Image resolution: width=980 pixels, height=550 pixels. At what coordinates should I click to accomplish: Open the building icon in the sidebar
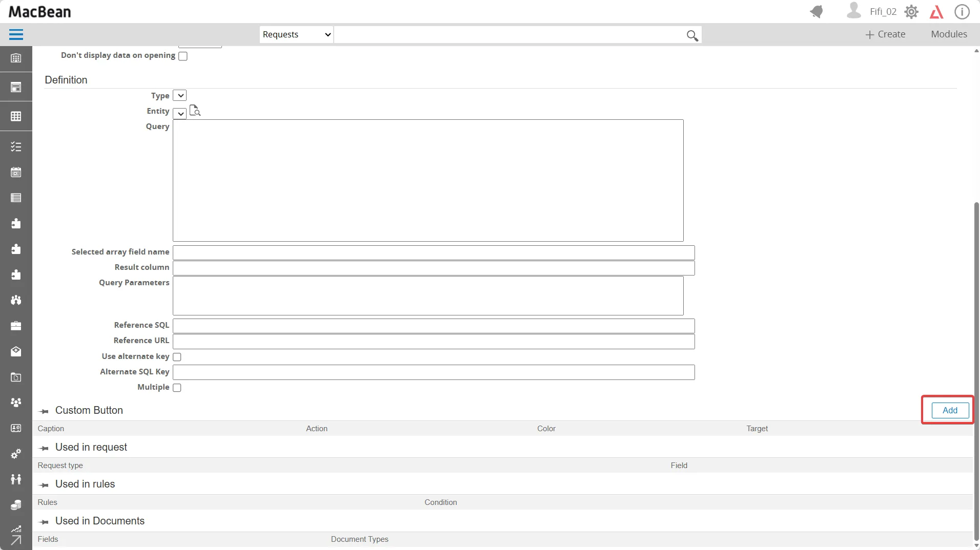(x=16, y=58)
